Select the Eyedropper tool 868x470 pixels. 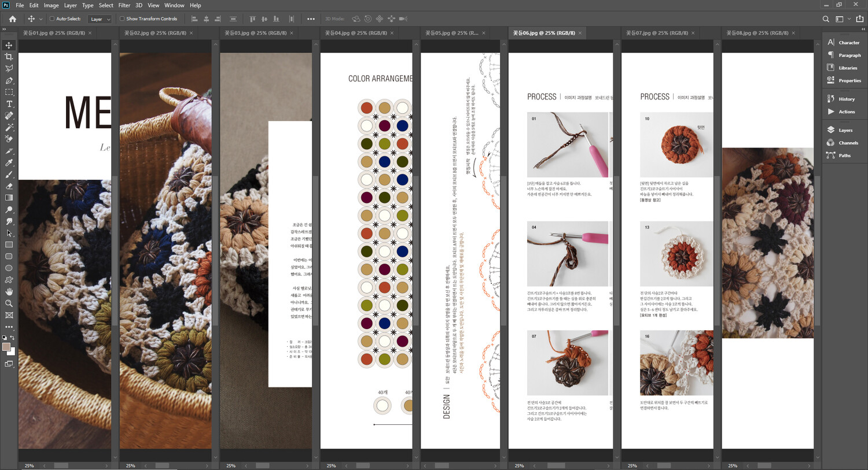pyautogui.click(x=9, y=163)
